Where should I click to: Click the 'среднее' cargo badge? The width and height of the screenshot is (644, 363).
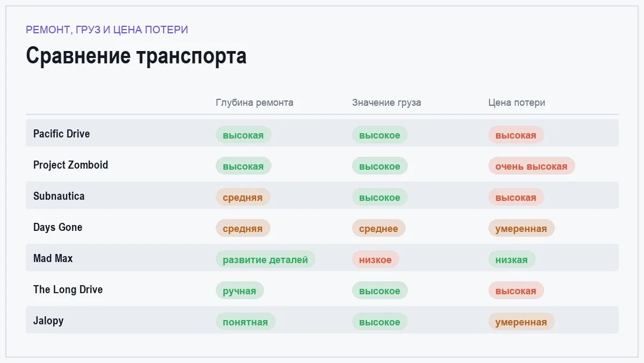(379, 228)
